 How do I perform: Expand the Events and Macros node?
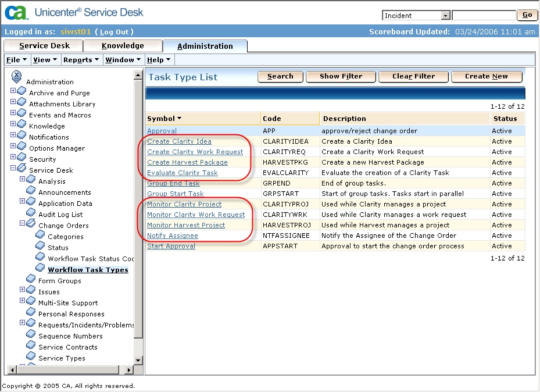tap(13, 115)
